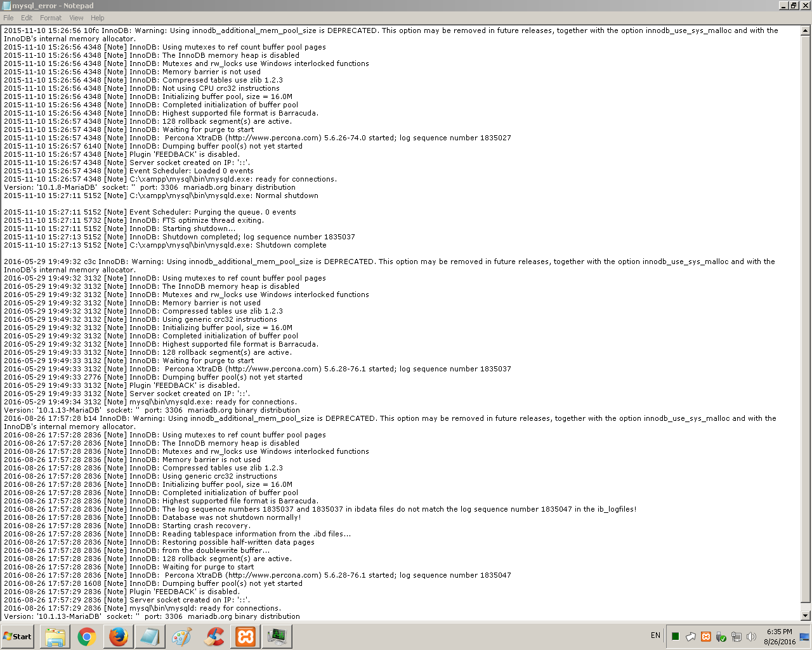Click the Show Desktop button

(x=804, y=637)
